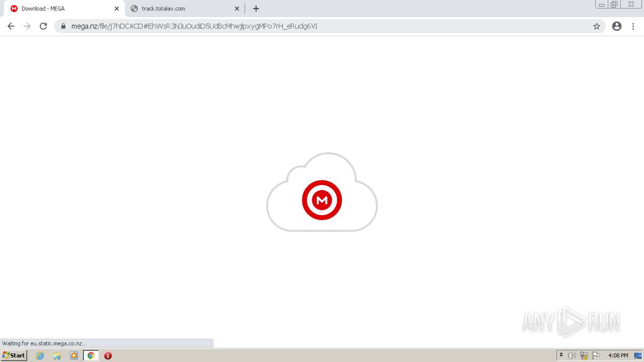The height and width of the screenshot is (362, 644).
Task: Click the MEGA favicon on the first tab
Action: pos(14,9)
